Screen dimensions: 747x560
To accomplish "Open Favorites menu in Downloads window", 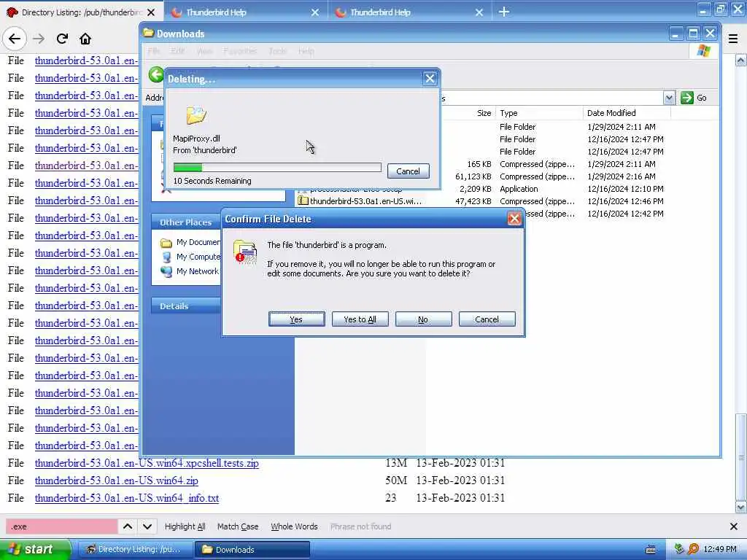I will click(240, 51).
